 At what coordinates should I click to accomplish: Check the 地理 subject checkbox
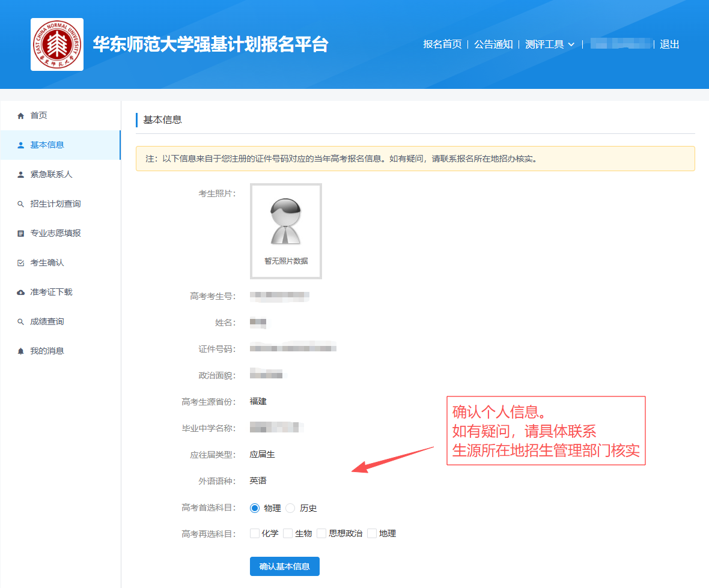pos(372,533)
